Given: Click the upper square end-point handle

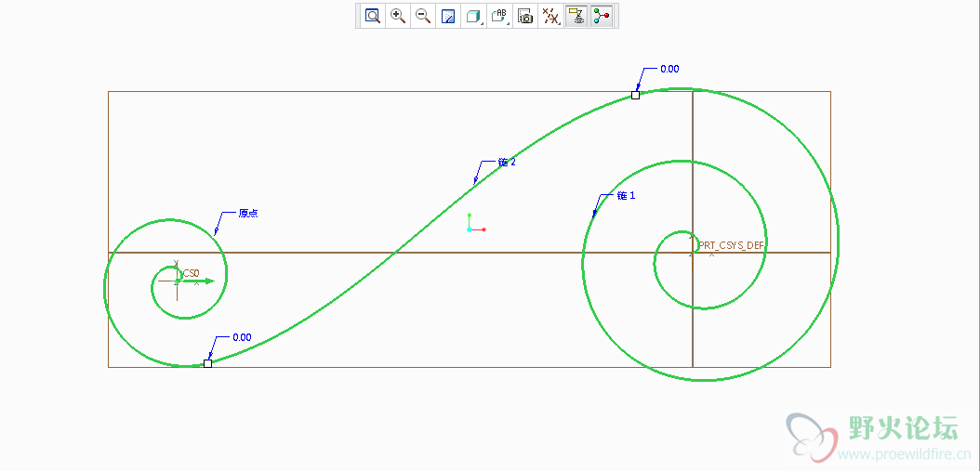Looking at the screenshot, I should [636, 95].
